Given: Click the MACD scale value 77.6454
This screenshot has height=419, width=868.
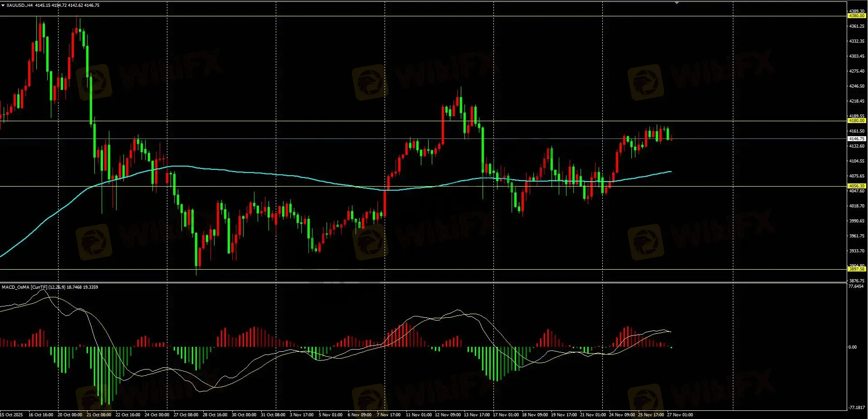Looking at the screenshot, I should click(x=856, y=287).
